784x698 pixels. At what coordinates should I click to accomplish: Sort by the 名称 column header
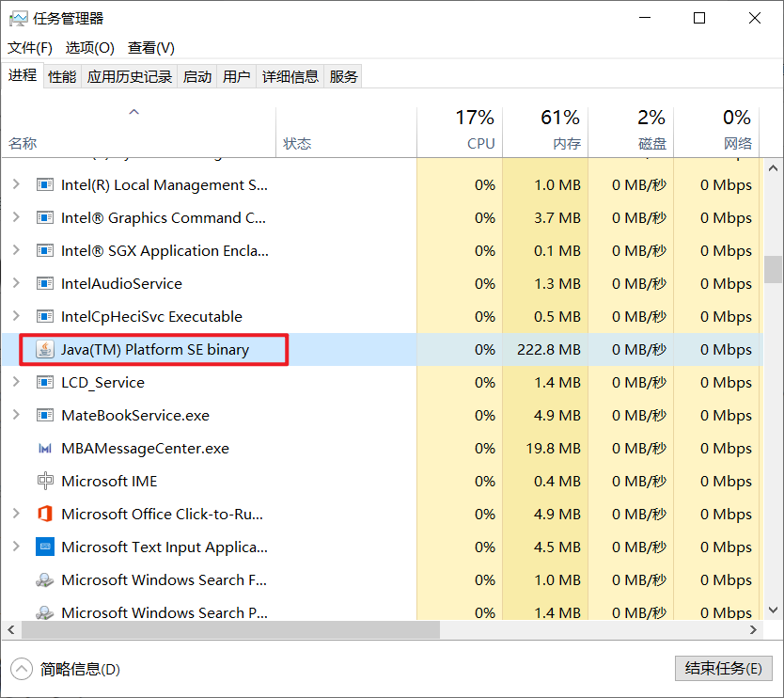pos(138,132)
